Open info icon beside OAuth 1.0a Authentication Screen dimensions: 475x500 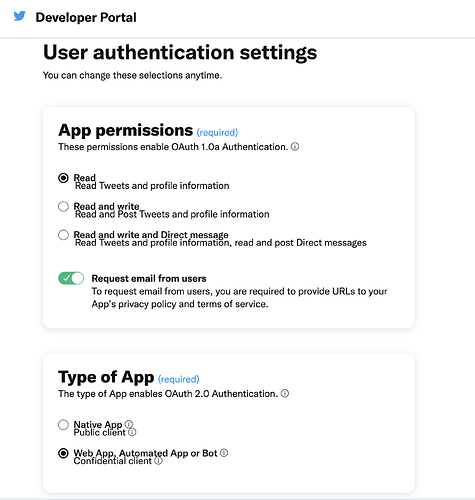point(295,146)
